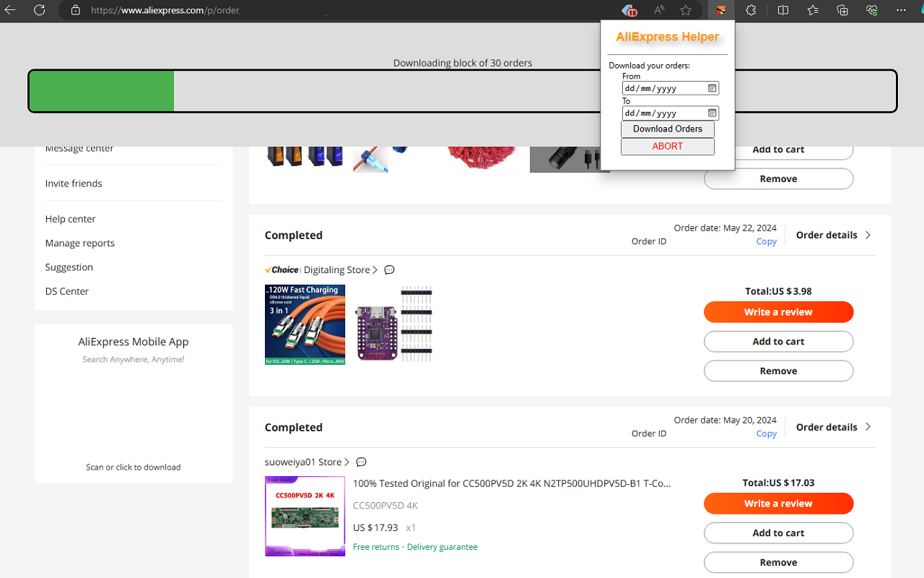Open the AliExpress Helper extension icon

[720, 10]
